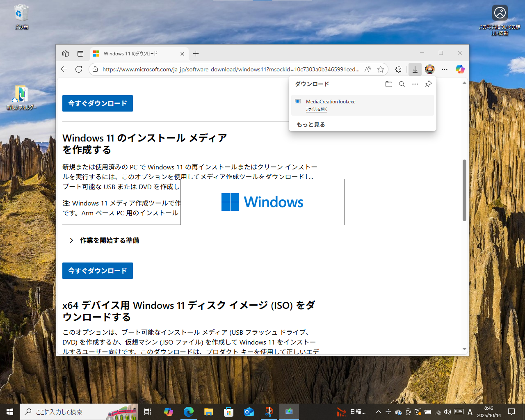Open downloads more options ellipsis menu
The image size is (525, 420).
tap(415, 84)
